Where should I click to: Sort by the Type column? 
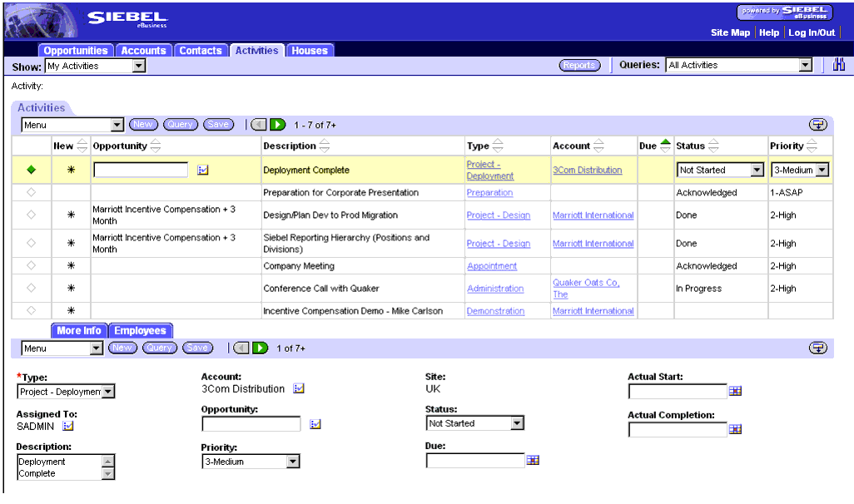[497, 146]
